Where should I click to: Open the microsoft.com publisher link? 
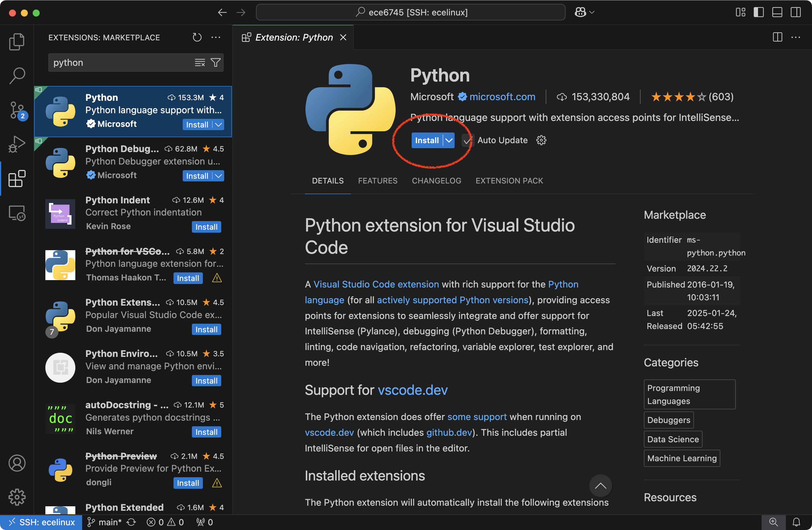[x=502, y=97]
